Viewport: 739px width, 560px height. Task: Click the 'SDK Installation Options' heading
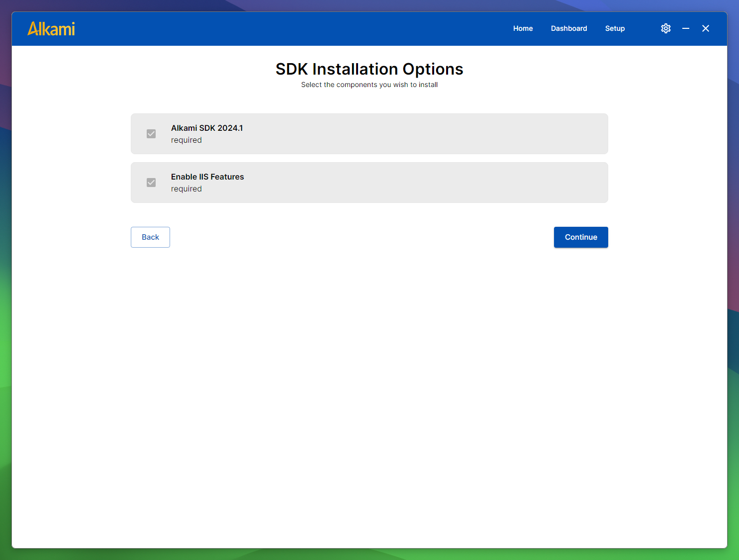[x=369, y=69]
